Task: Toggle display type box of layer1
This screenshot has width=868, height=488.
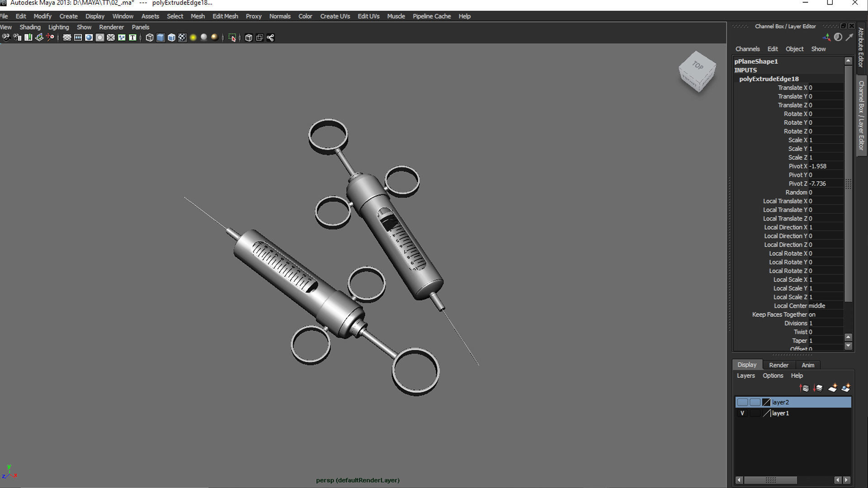Action: (x=755, y=413)
